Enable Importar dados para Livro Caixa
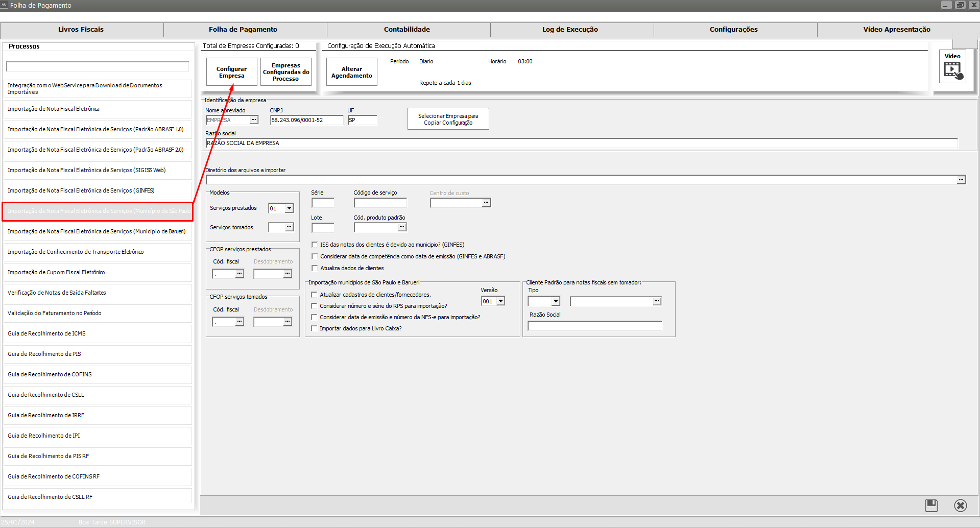 [x=314, y=328]
